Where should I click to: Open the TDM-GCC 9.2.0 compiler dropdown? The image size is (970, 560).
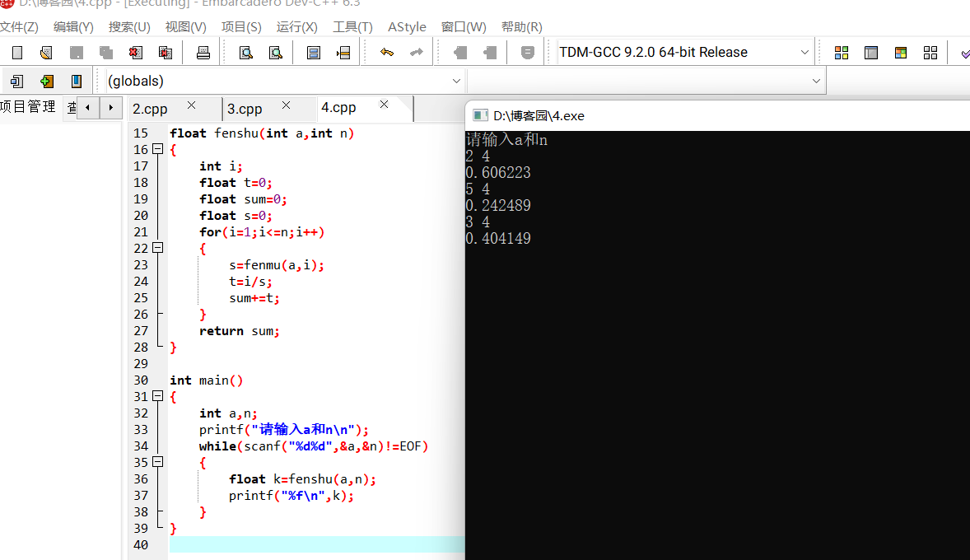[804, 53]
